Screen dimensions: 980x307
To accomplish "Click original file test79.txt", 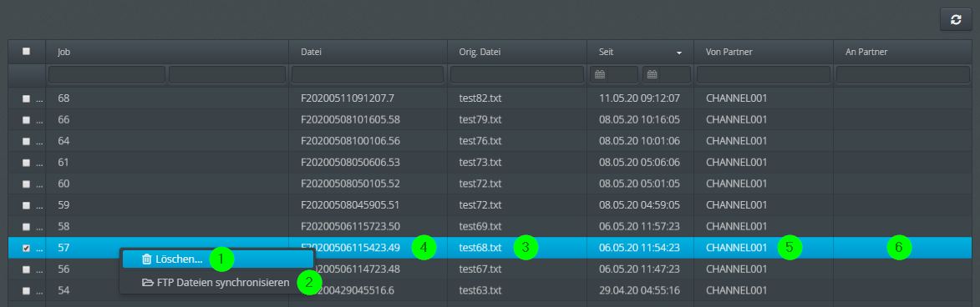I will [x=480, y=120].
